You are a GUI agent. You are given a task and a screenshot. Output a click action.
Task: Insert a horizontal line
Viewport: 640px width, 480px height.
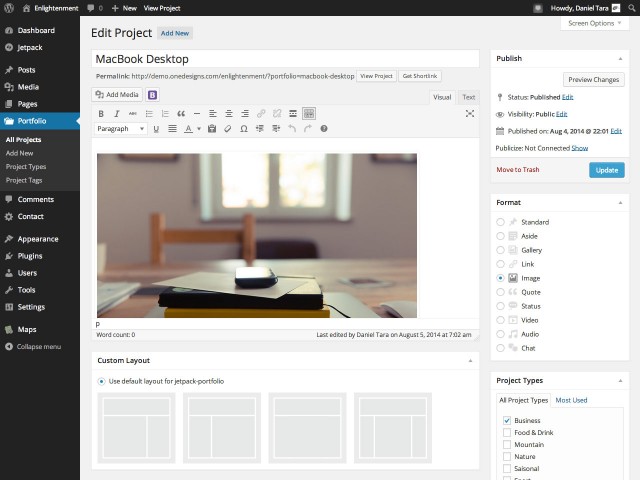[x=197, y=114]
